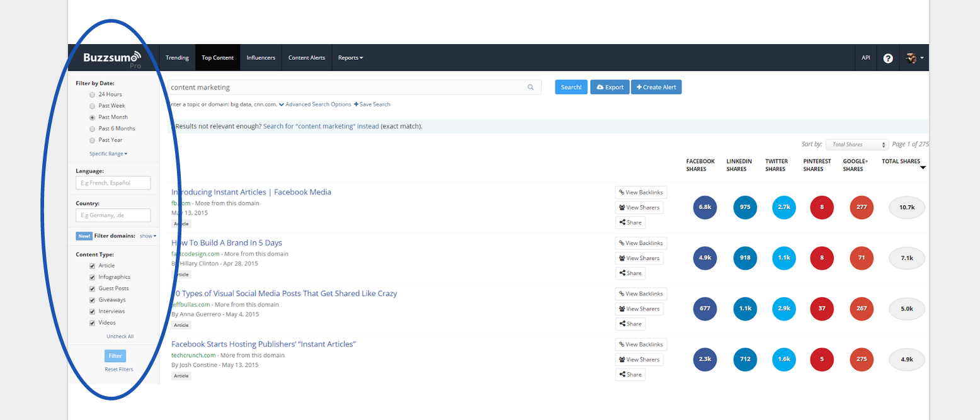Click the sidebar Filter button
This screenshot has height=420, width=980.
[115, 356]
